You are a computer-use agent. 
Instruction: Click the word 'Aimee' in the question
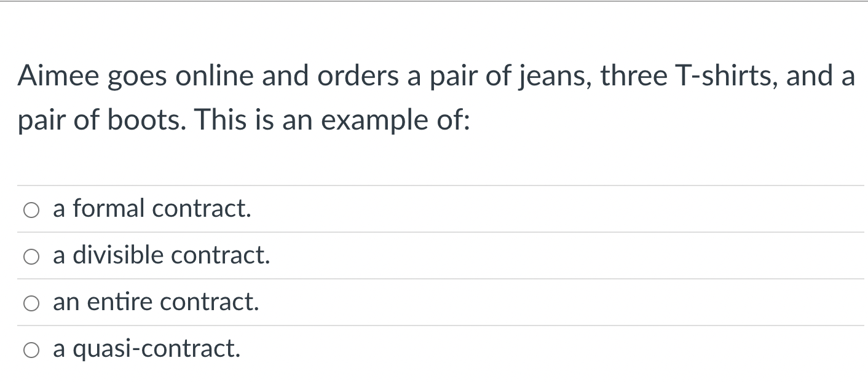click(53, 76)
